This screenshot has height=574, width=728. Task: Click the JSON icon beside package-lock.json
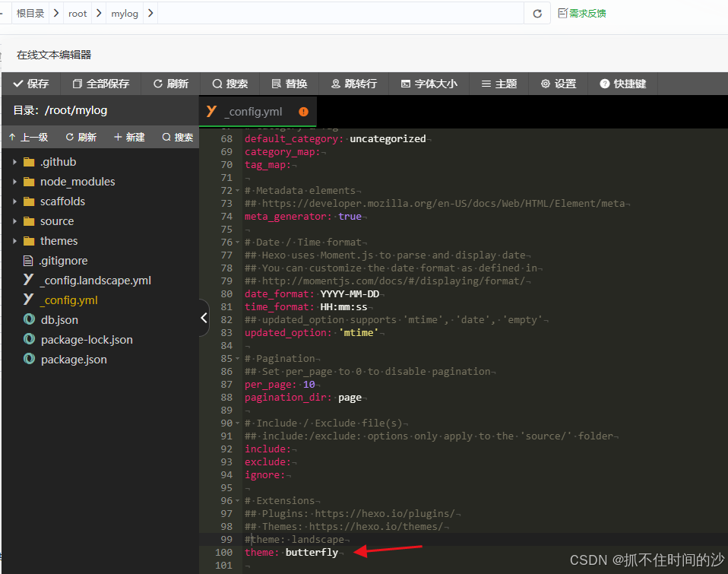point(29,339)
